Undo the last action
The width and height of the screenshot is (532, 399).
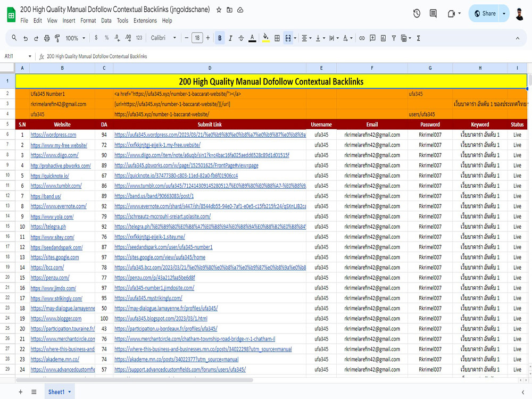click(26, 38)
